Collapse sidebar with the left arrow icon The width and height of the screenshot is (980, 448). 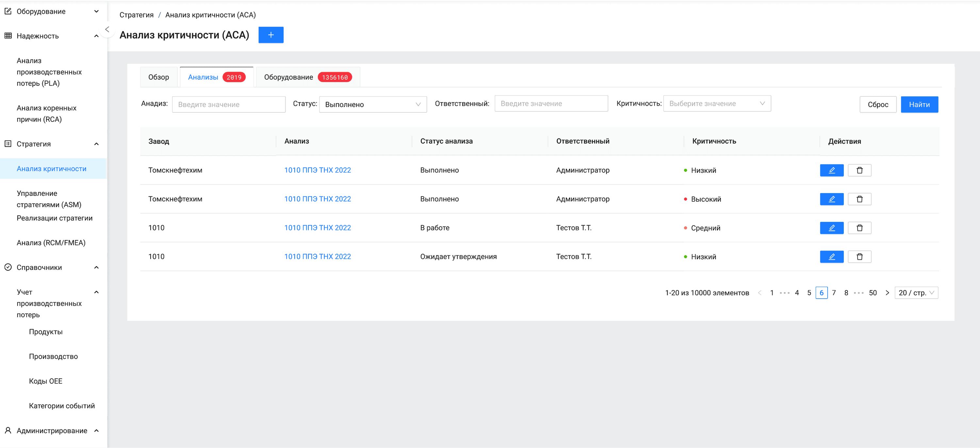coord(107,29)
